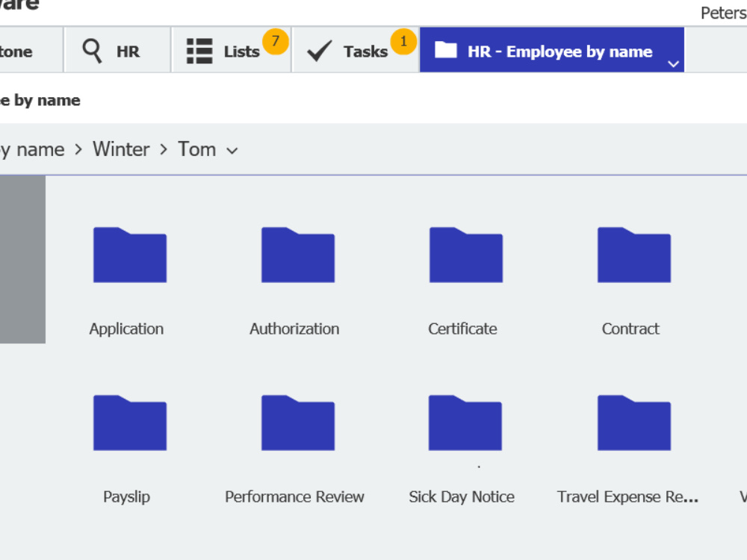Click the Lists bullet-list icon
This screenshot has width=747, height=560.
pyautogui.click(x=199, y=51)
